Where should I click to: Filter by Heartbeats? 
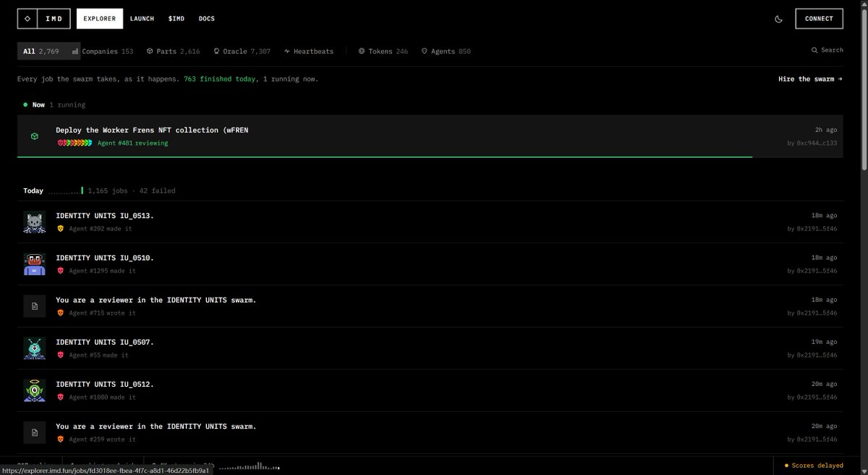(x=309, y=51)
